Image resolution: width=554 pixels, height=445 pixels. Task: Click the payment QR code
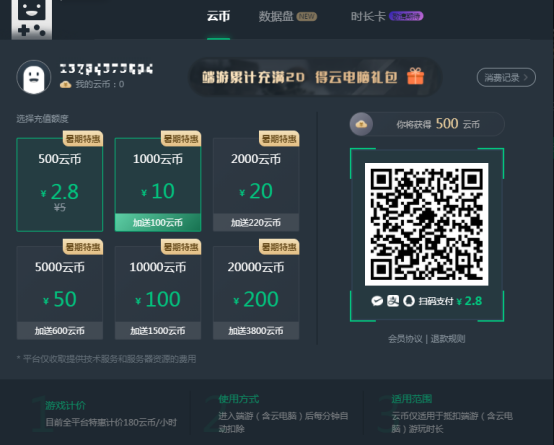tap(426, 224)
